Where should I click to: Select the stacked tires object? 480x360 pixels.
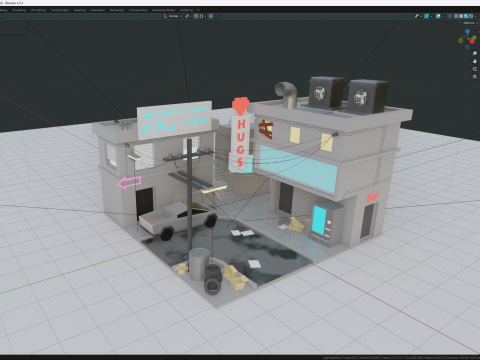pos(213,279)
